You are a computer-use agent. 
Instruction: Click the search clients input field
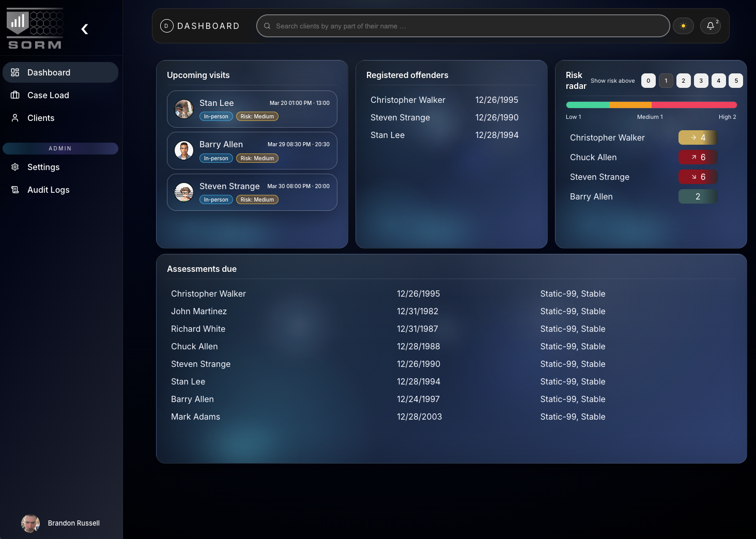(x=462, y=26)
